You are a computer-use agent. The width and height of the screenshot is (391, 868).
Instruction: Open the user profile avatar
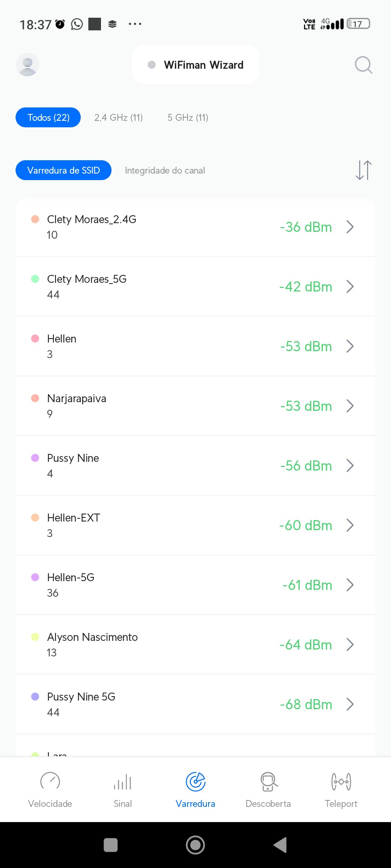(x=28, y=65)
